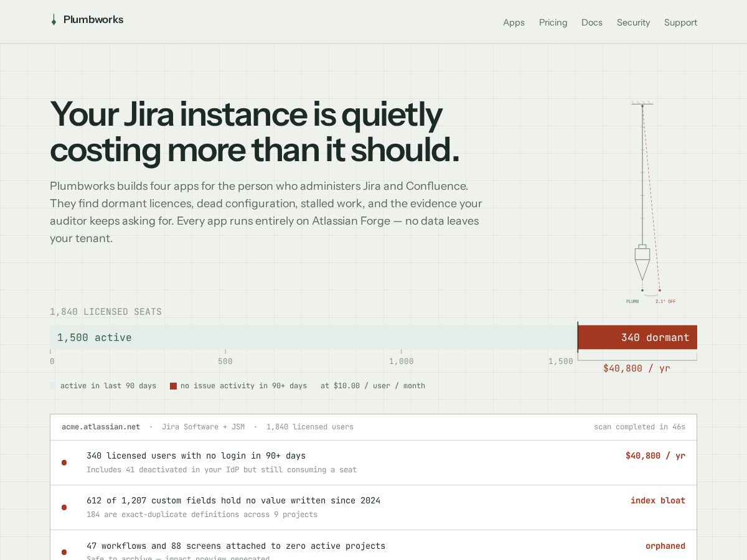The height and width of the screenshot is (560, 747).
Task: Visit the Security page
Action: tap(633, 22)
